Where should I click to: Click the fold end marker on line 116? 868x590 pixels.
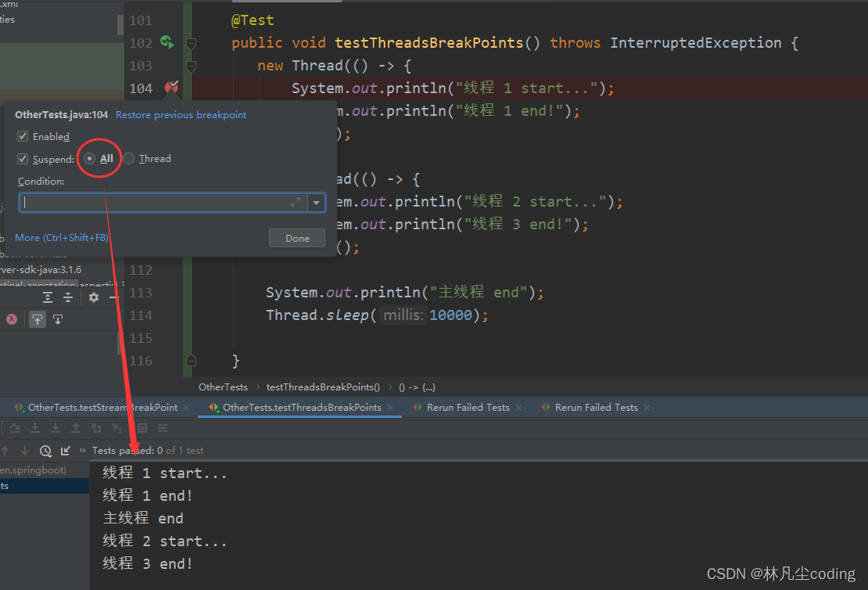[x=191, y=361]
